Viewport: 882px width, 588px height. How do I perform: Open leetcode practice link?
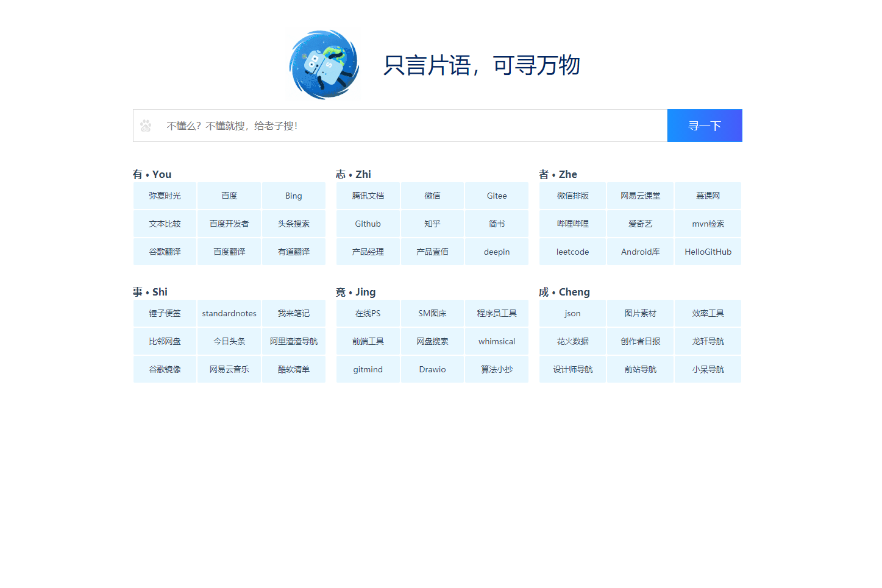(572, 252)
